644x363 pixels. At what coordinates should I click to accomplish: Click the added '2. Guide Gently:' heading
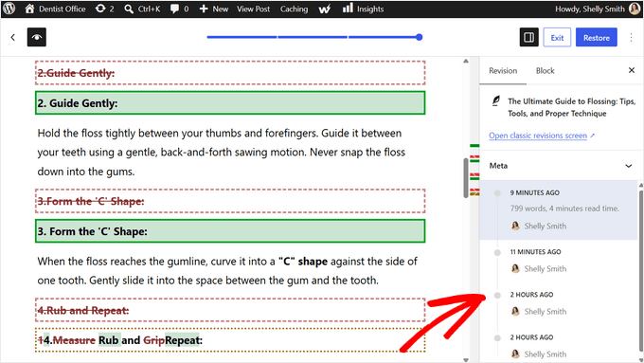point(230,103)
